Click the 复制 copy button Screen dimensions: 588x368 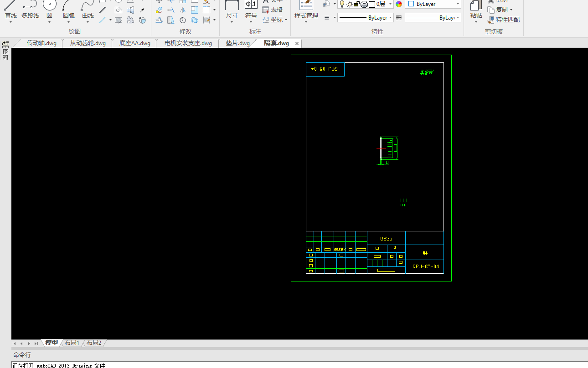pos(497,10)
